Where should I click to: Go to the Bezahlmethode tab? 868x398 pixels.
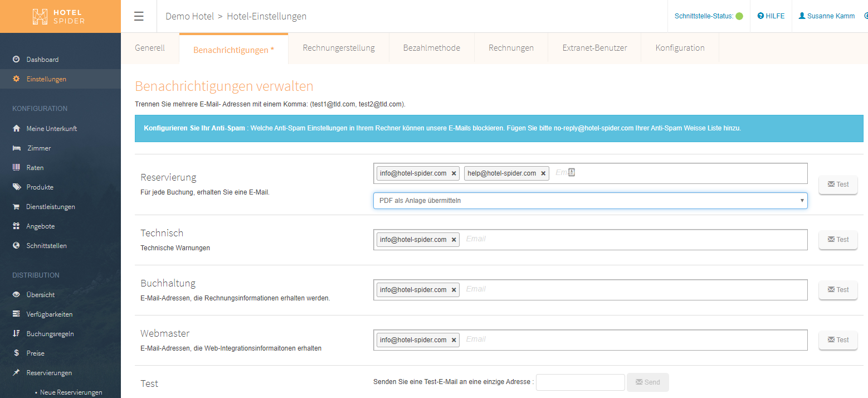click(x=432, y=48)
